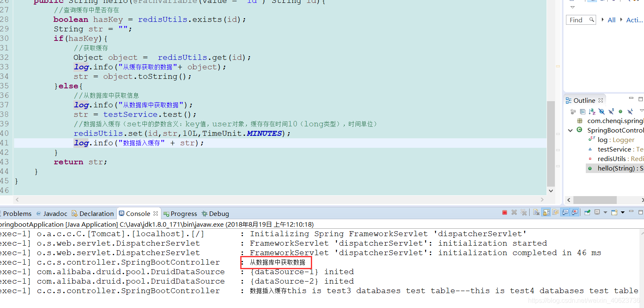
Task: Open the task list view menu triangle
Action: coord(572,7)
